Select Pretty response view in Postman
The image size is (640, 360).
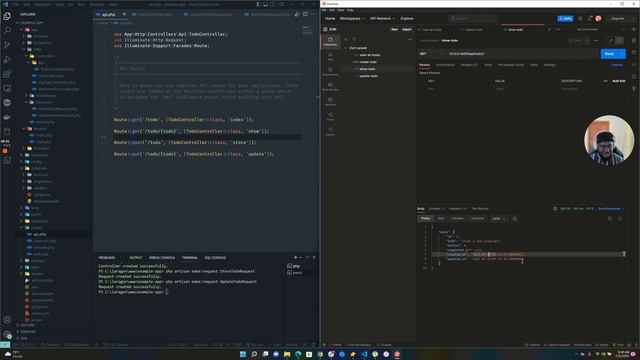pyautogui.click(x=425, y=218)
